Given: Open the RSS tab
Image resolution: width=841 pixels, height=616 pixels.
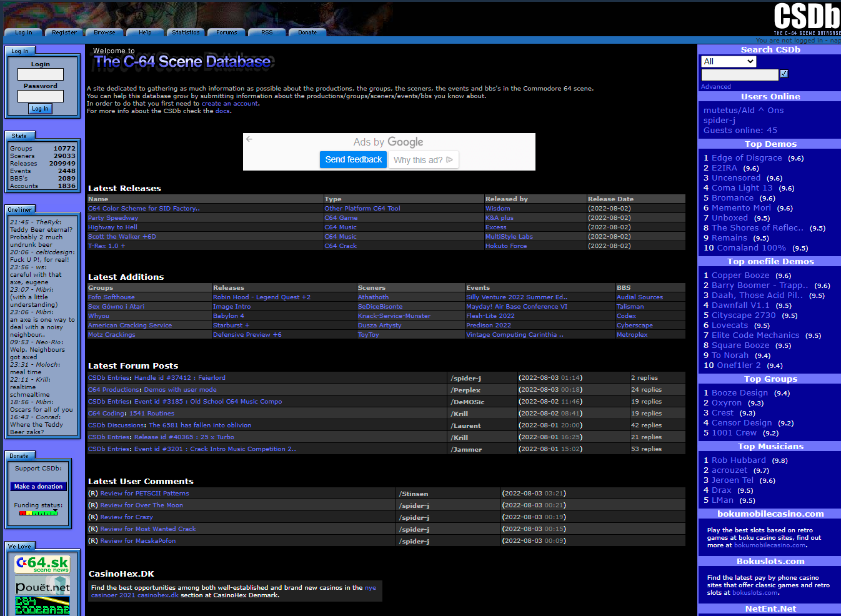Looking at the screenshot, I should 267,32.
